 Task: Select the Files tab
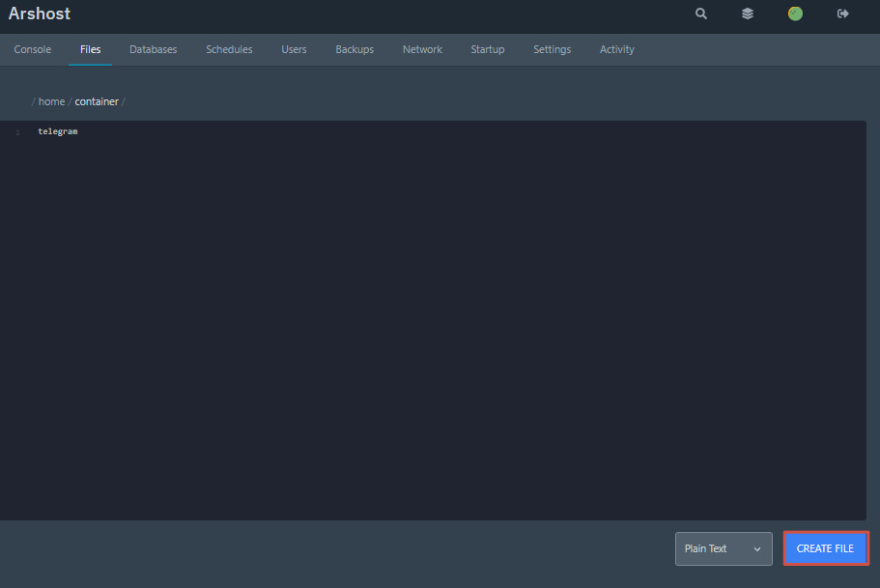91,49
